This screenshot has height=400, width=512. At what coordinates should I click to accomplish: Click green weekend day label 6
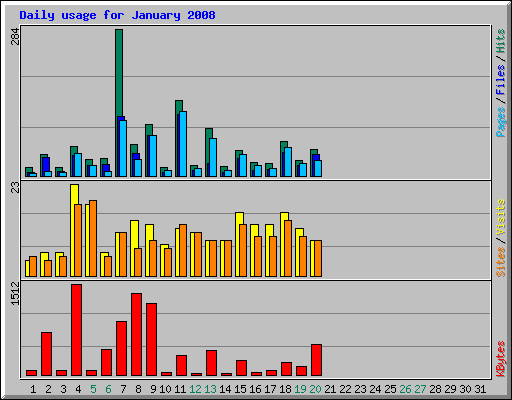pyautogui.click(x=108, y=389)
